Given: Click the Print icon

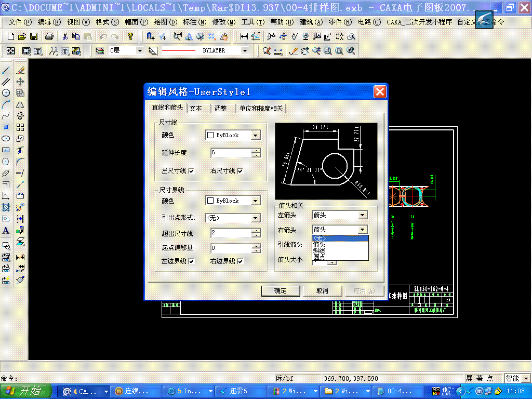Looking at the screenshot, I should [x=49, y=36].
